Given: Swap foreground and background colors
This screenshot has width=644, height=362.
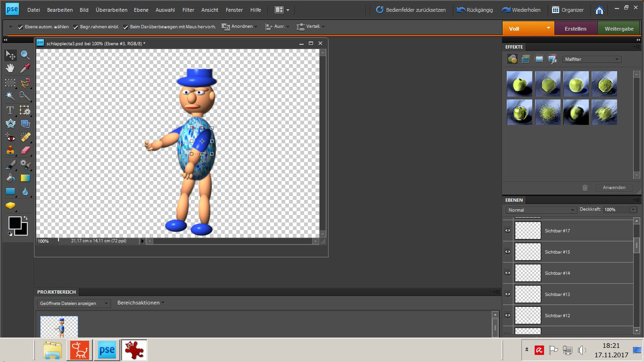Looking at the screenshot, I should click(x=25, y=218).
